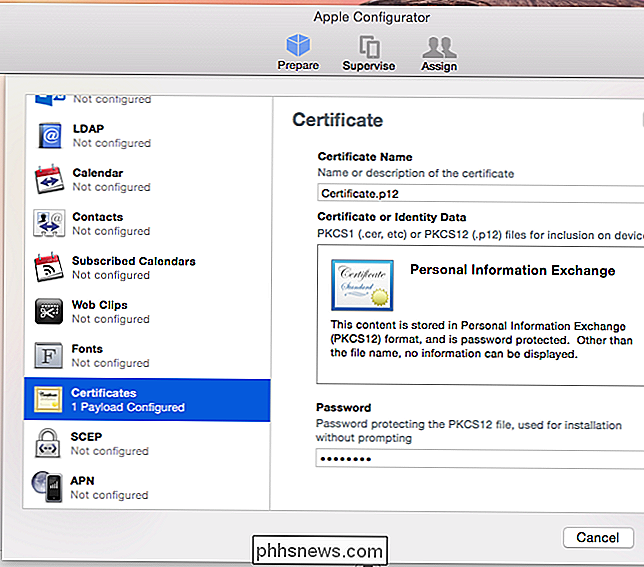Select the Web Clips scissors icon

tap(49, 312)
